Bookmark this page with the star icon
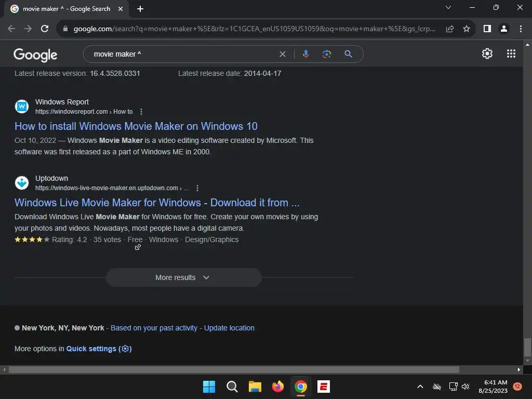The image size is (532, 399). pos(467,29)
